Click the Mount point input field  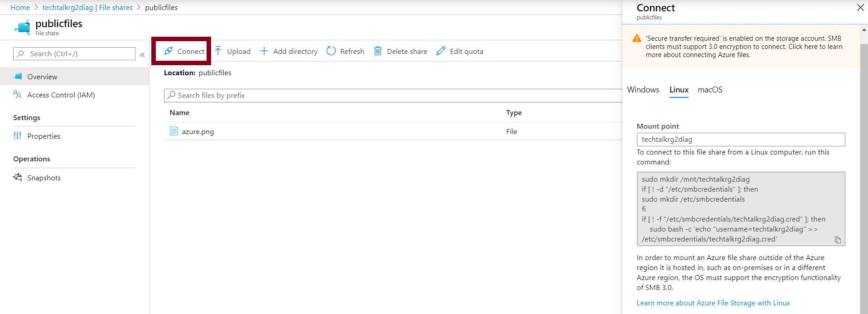click(741, 140)
